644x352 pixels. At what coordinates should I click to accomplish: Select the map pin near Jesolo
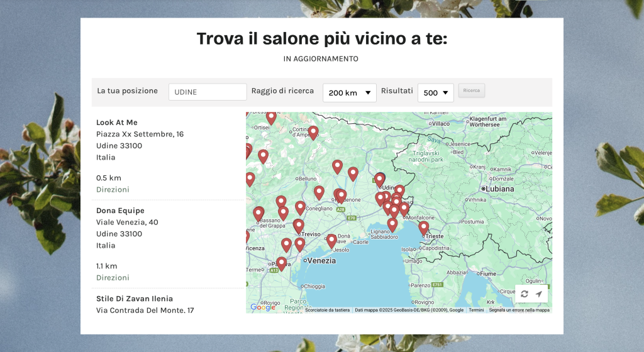coord(331,239)
